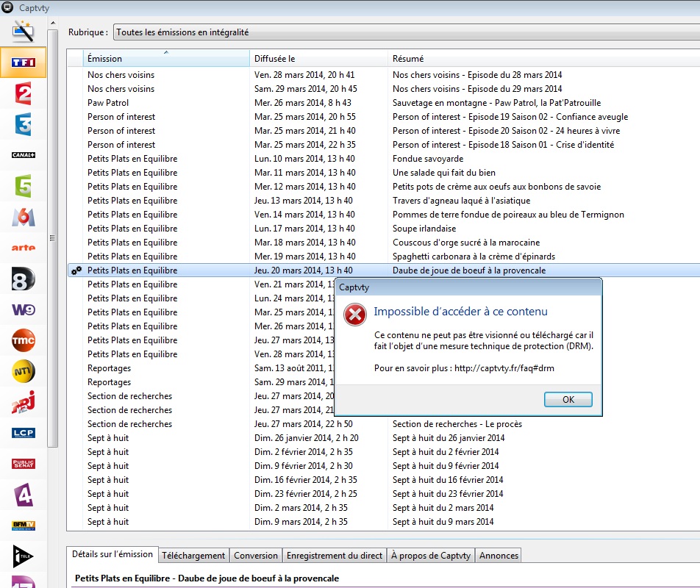The width and height of the screenshot is (700, 588).
Task: Open the TMC channel
Action: click(x=24, y=340)
